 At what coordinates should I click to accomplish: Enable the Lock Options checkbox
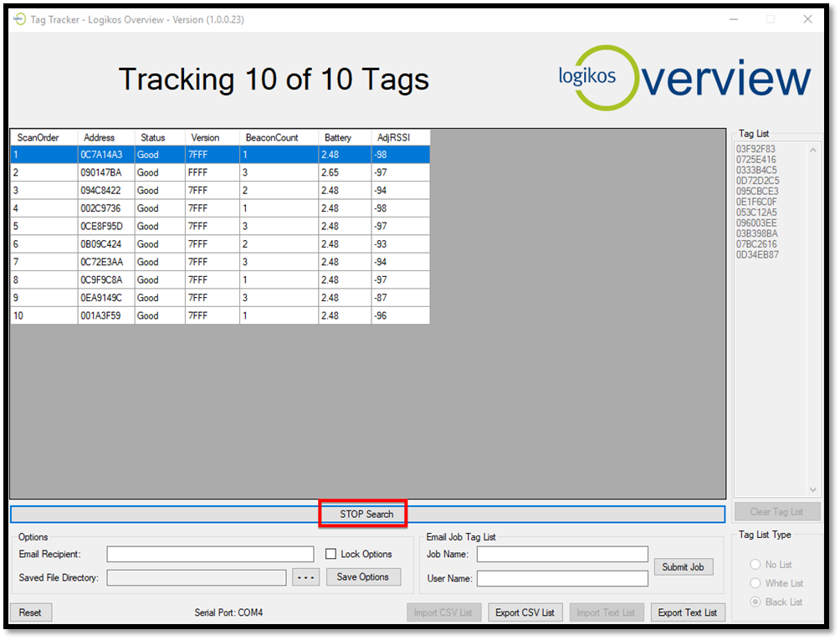pyautogui.click(x=331, y=554)
